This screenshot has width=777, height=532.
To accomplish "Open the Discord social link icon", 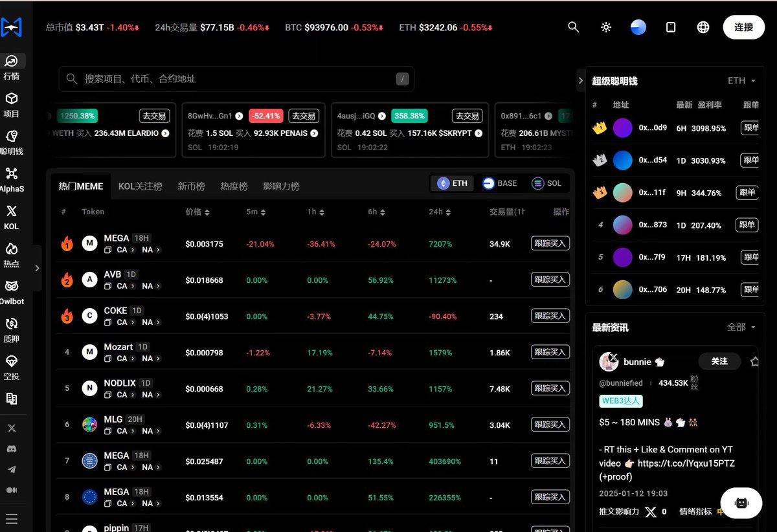I will 12,449.
